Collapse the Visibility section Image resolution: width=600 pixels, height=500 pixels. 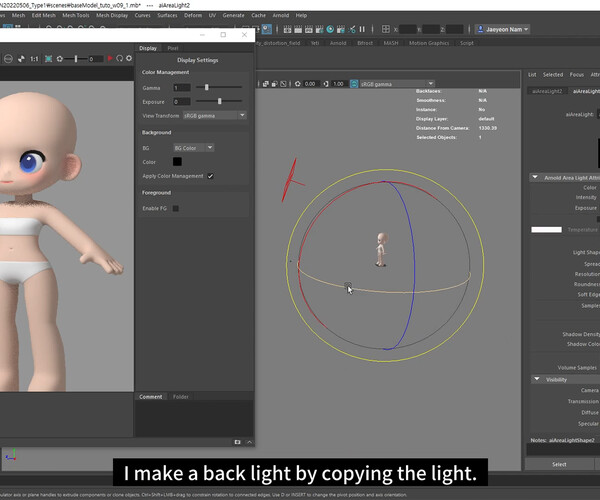click(x=534, y=379)
